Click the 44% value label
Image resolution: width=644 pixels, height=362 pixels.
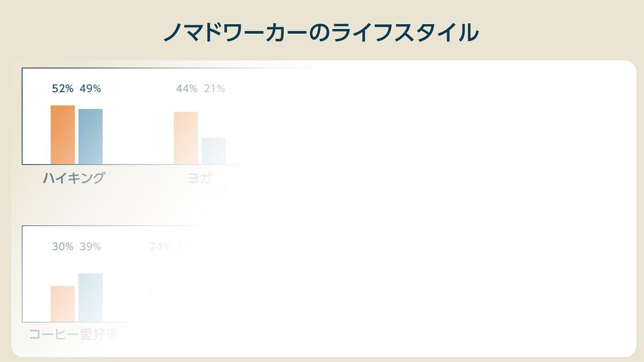coord(187,89)
